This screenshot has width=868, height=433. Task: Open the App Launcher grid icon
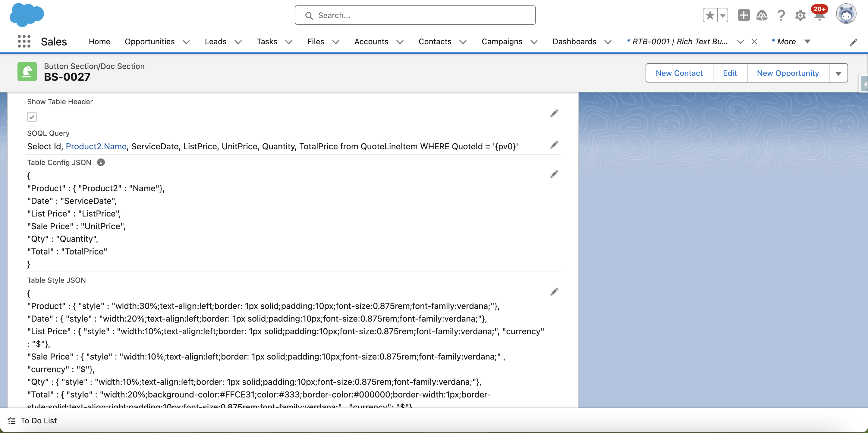(24, 42)
